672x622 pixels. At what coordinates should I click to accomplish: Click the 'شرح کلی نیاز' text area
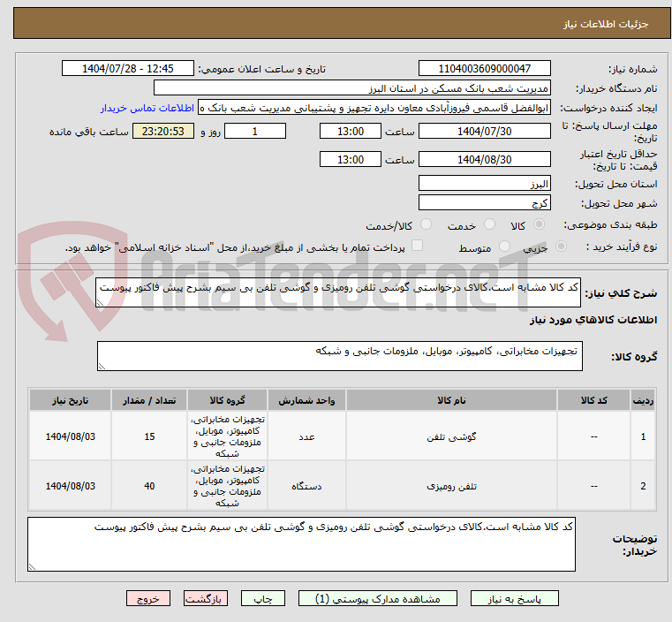[x=338, y=293]
